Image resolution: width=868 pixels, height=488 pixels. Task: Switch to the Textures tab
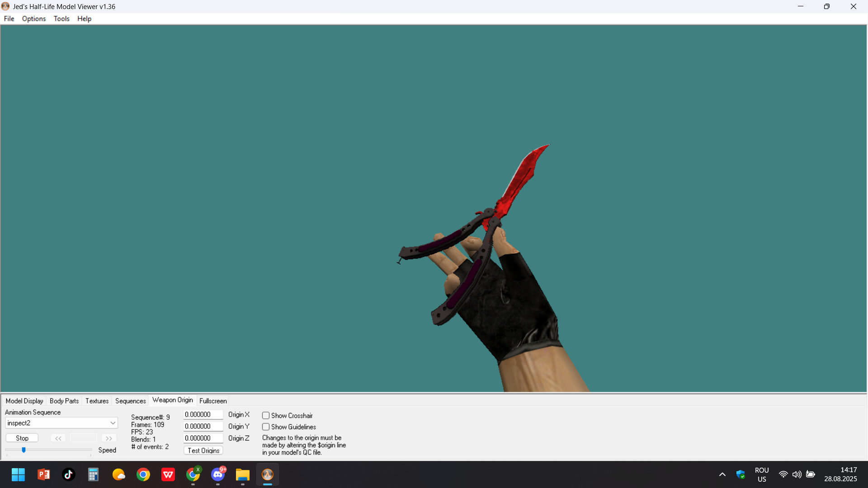(x=97, y=401)
